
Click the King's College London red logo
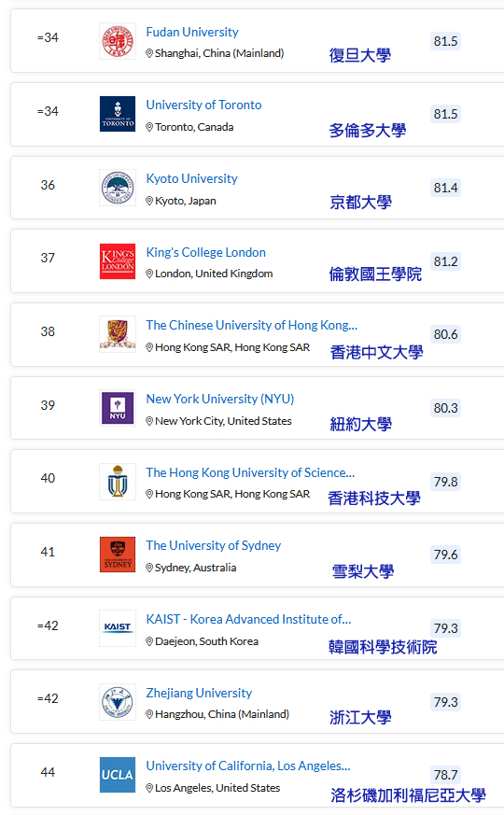[x=118, y=261]
